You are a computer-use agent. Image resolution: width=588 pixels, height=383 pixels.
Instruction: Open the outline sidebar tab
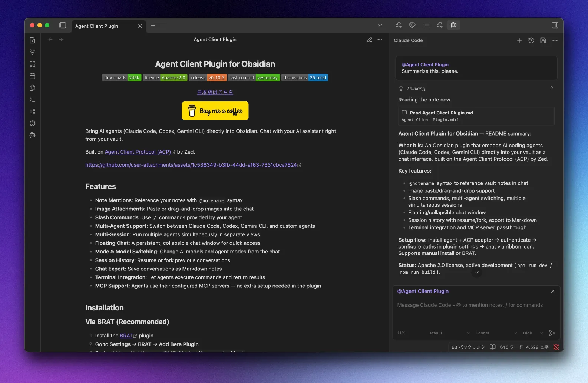(x=426, y=25)
